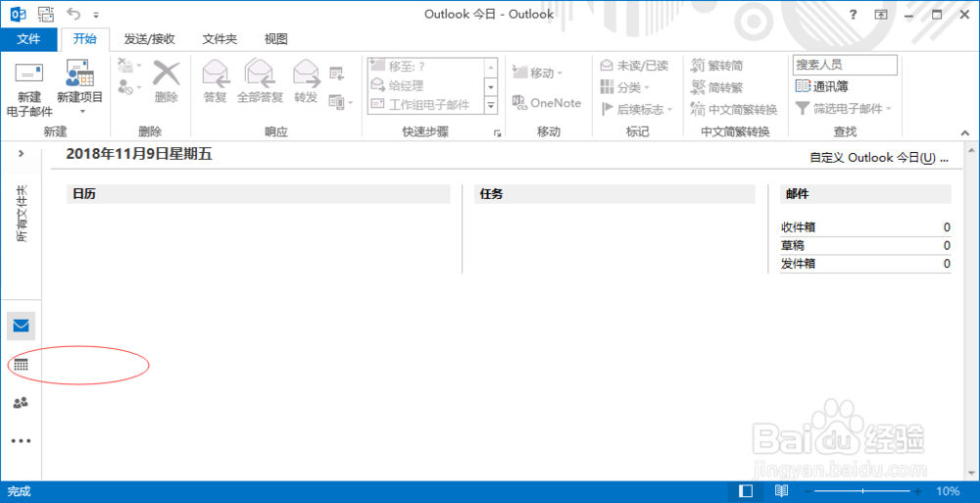This screenshot has width=980, height=503.
Task: Open the 通讯簿 address book
Action: pyautogui.click(x=821, y=86)
